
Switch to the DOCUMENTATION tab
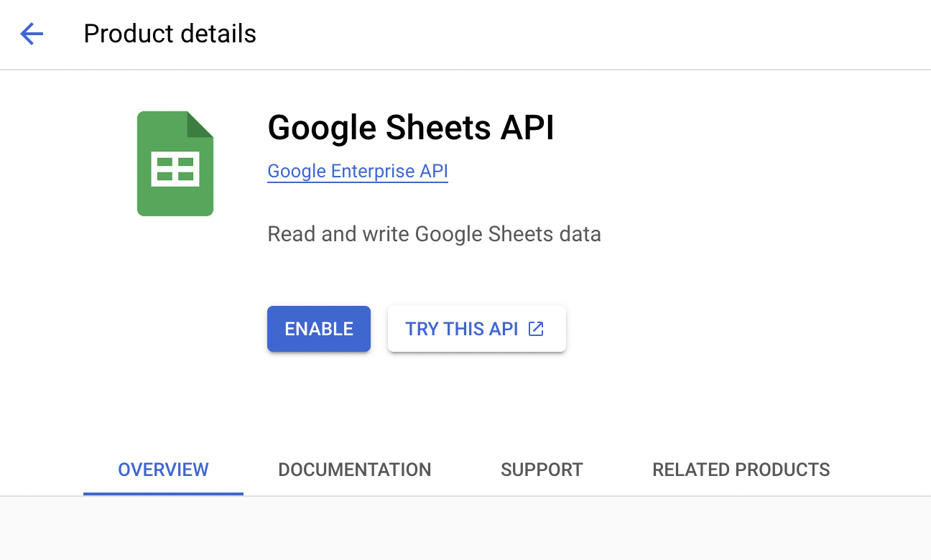tap(354, 470)
